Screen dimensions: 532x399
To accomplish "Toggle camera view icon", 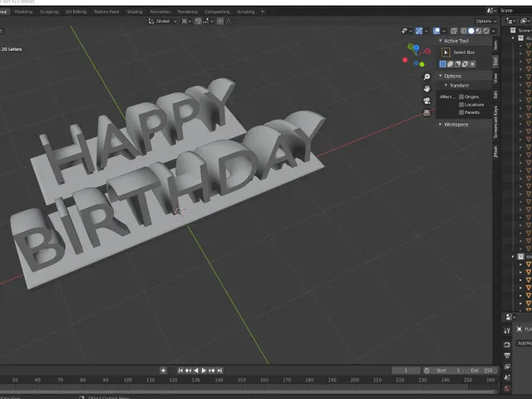I will tap(426, 101).
